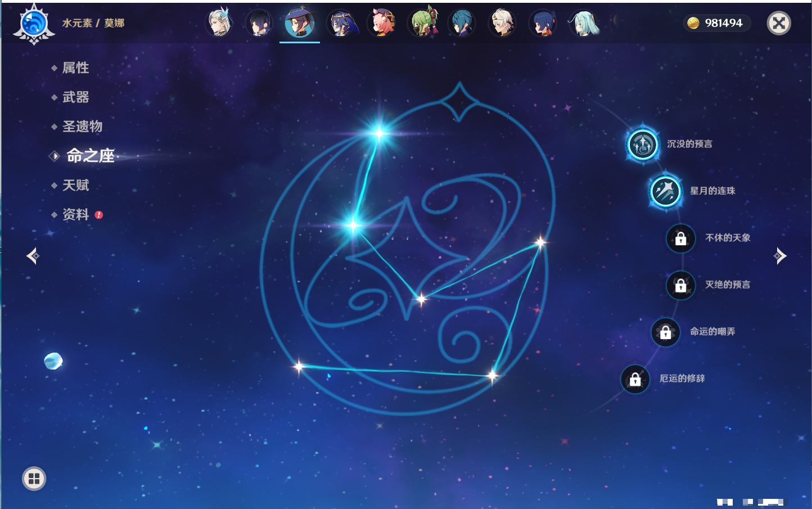
Task: Open the locked 命运的嘲弄 constellation node
Action: click(x=665, y=332)
